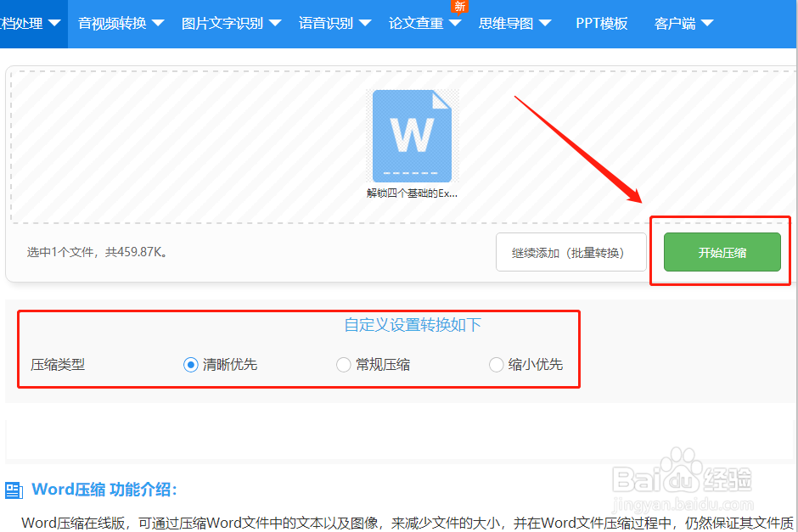Image resolution: width=798 pixels, height=532 pixels.
Task: Open the 论文查重 menu
Action: pyautogui.click(x=418, y=24)
